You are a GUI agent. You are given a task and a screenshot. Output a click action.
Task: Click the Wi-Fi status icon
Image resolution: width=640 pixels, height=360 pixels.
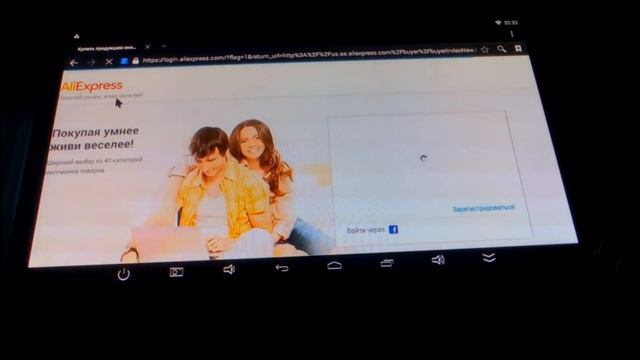tap(498, 23)
